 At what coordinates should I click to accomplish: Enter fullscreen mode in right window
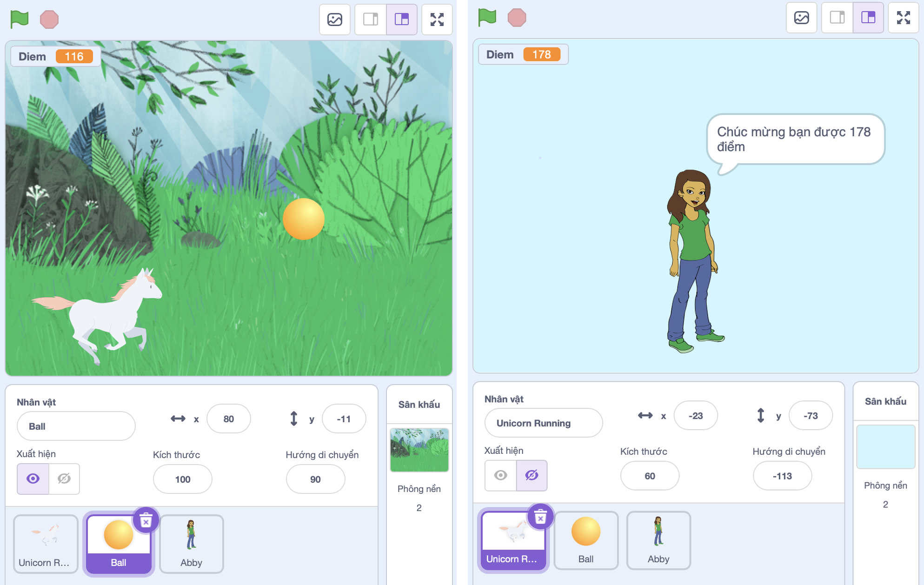click(904, 18)
